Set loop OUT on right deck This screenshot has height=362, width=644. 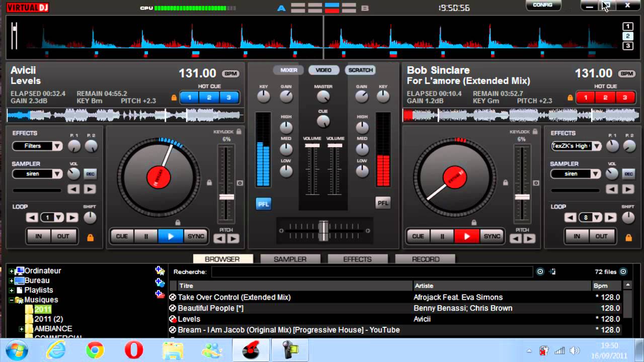[602, 236]
